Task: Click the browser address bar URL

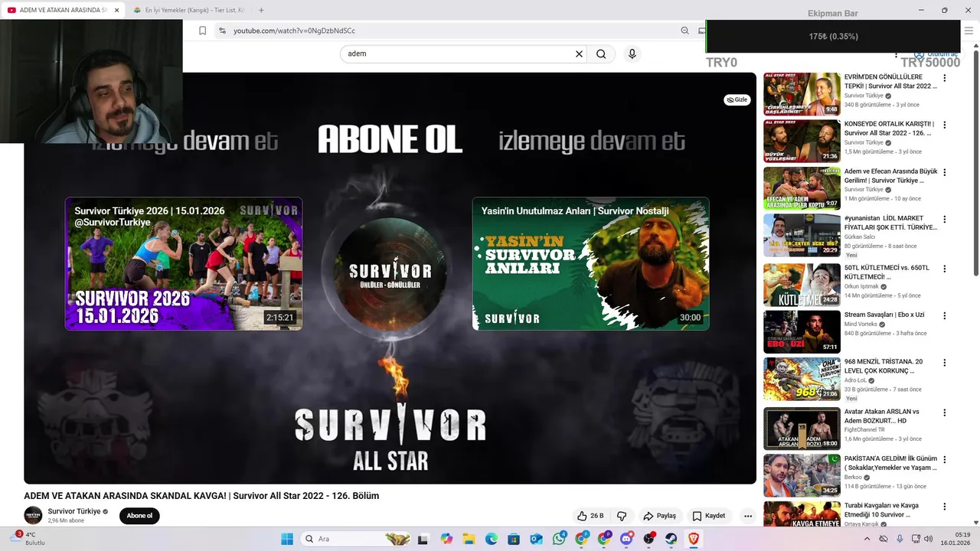Action: click(294, 31)
